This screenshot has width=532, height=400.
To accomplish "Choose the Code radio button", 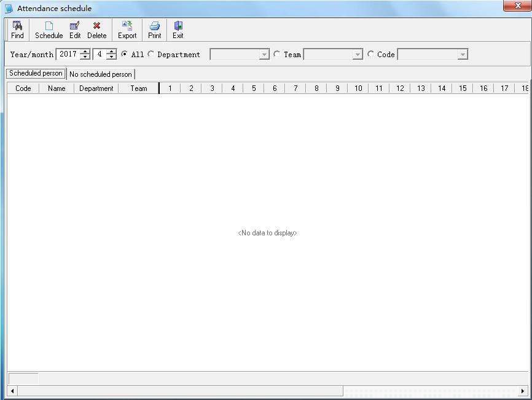I will [x=370, y=54].
